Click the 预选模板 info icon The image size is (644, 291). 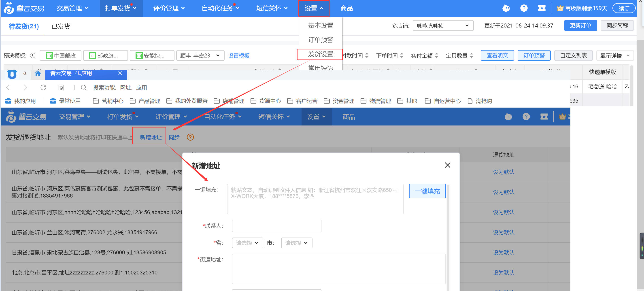point(33,55)
